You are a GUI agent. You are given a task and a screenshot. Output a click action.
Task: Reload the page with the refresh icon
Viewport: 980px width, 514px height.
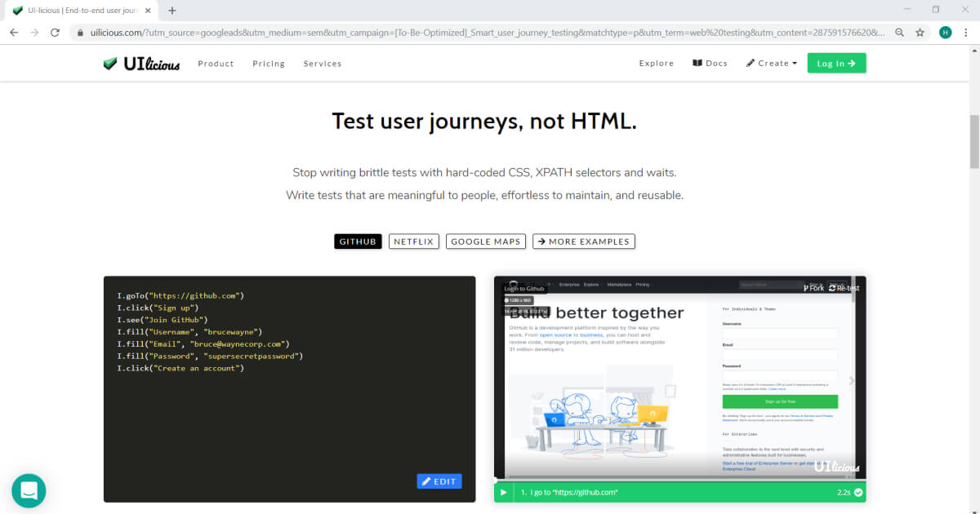point(54,32)
